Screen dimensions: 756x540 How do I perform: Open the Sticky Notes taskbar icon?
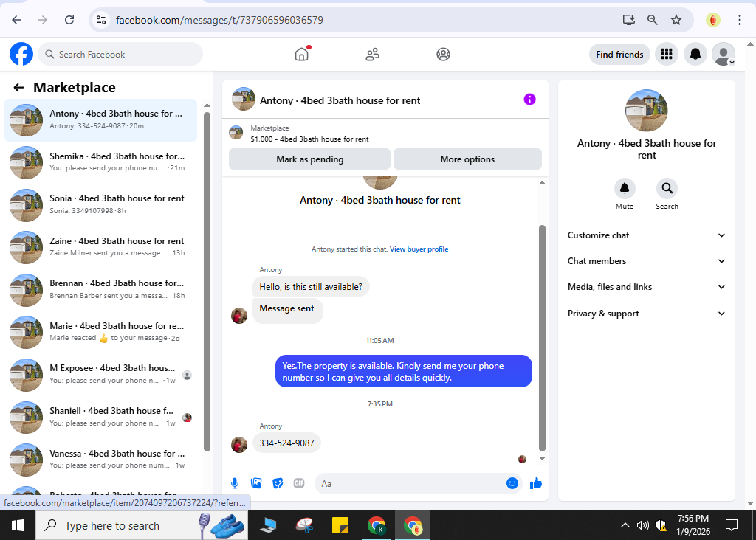[x=340, y=525]
